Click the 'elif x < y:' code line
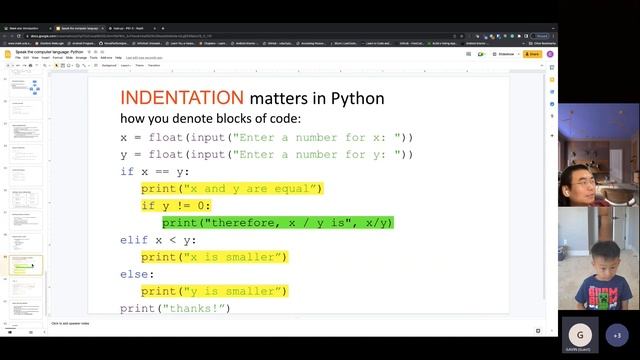This screenshot has width=640, height=360. (x=158, y=240)
